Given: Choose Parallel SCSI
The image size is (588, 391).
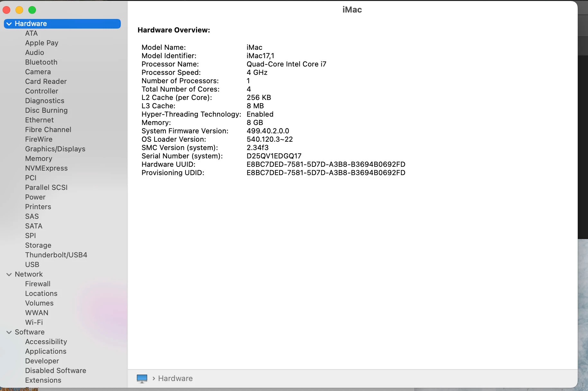Looking at the screenshot, I should (46, 188).
